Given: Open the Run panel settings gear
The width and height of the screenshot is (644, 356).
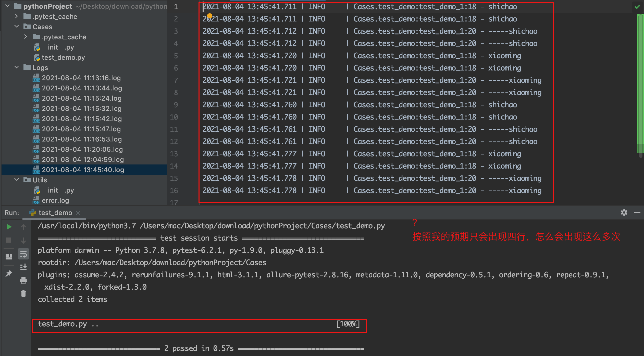Looking at the screenshot, I should point(624,213).
